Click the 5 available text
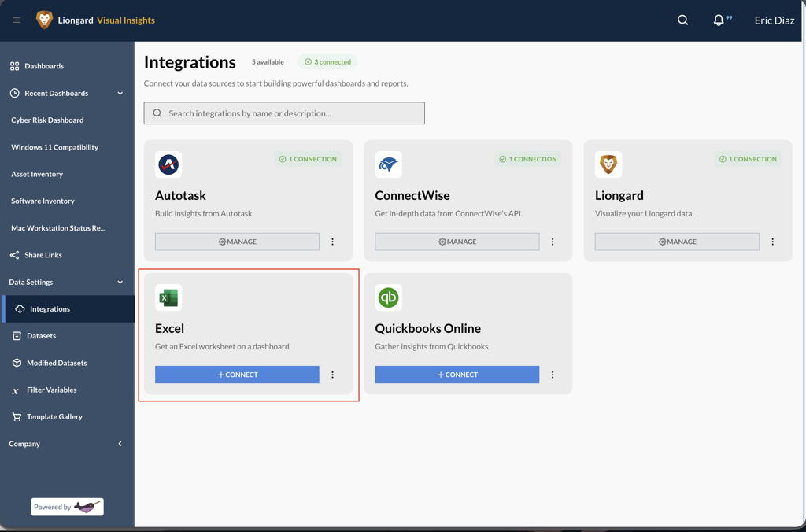 [x=268, y=61]
